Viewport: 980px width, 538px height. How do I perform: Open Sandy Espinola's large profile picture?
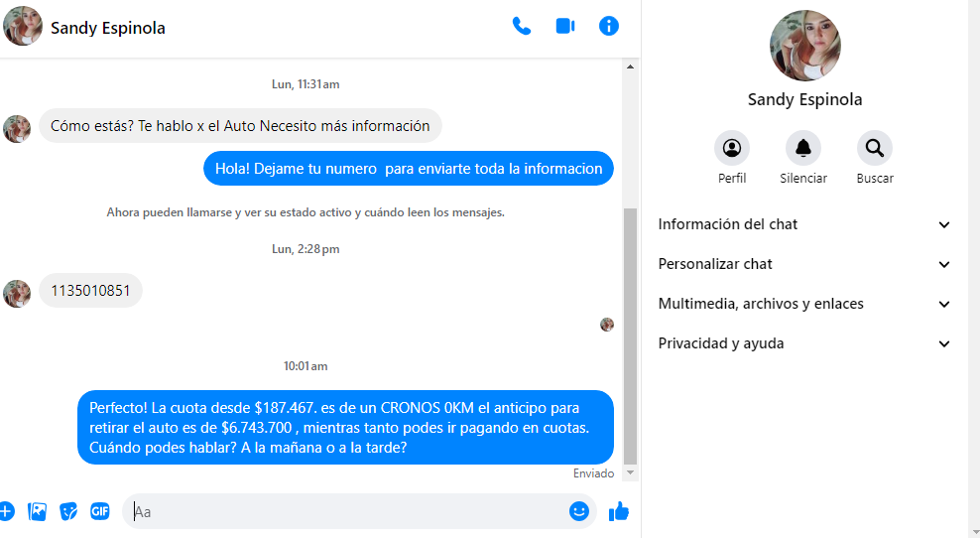(x=805, y=46)
